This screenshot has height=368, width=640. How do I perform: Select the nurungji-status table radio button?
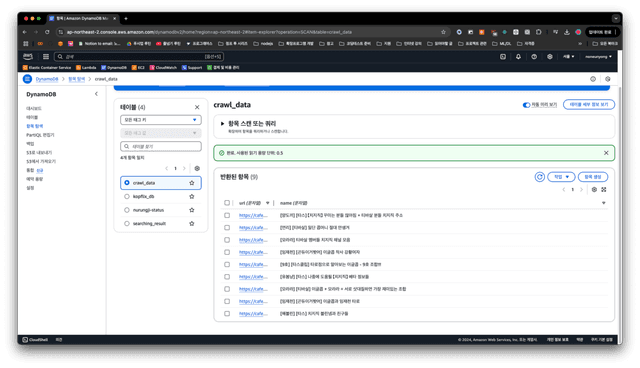click(127, 210)
